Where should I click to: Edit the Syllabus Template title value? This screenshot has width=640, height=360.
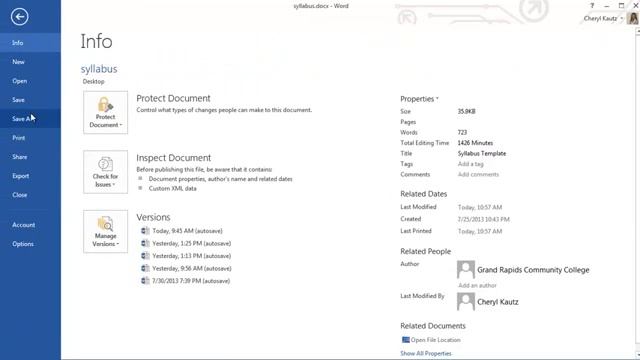coord(482,153)
